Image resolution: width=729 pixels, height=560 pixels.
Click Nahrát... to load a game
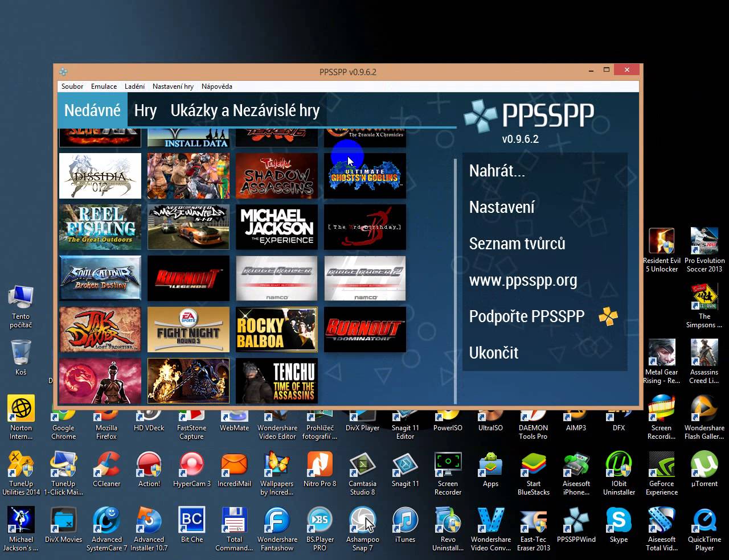point(497,171)
